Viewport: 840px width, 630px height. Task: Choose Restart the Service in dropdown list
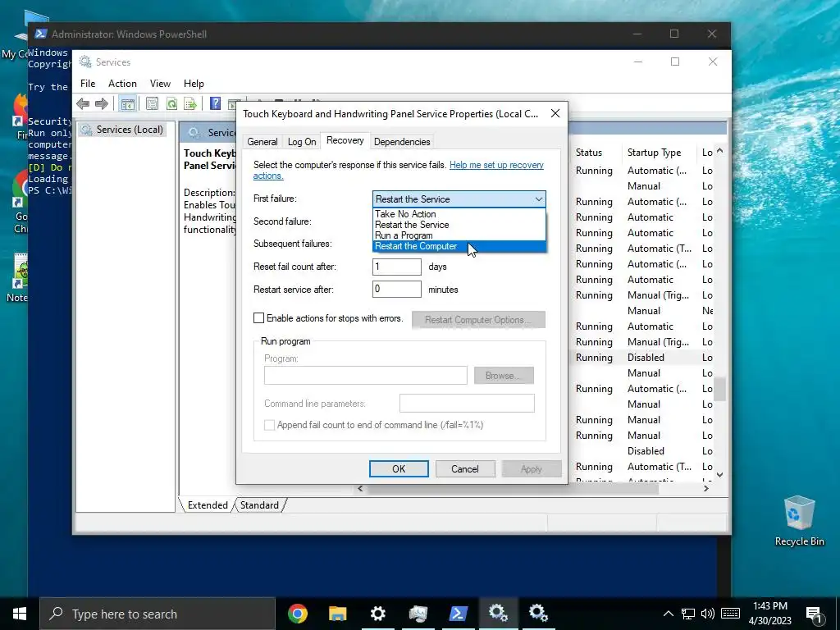point(459,225)
